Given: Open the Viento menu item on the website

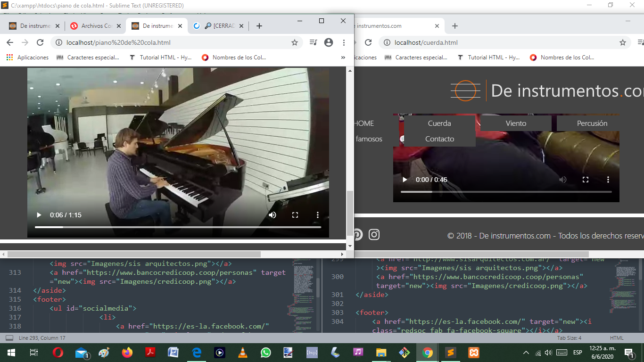Looking at the screenshot, I should tap(516, 123).
